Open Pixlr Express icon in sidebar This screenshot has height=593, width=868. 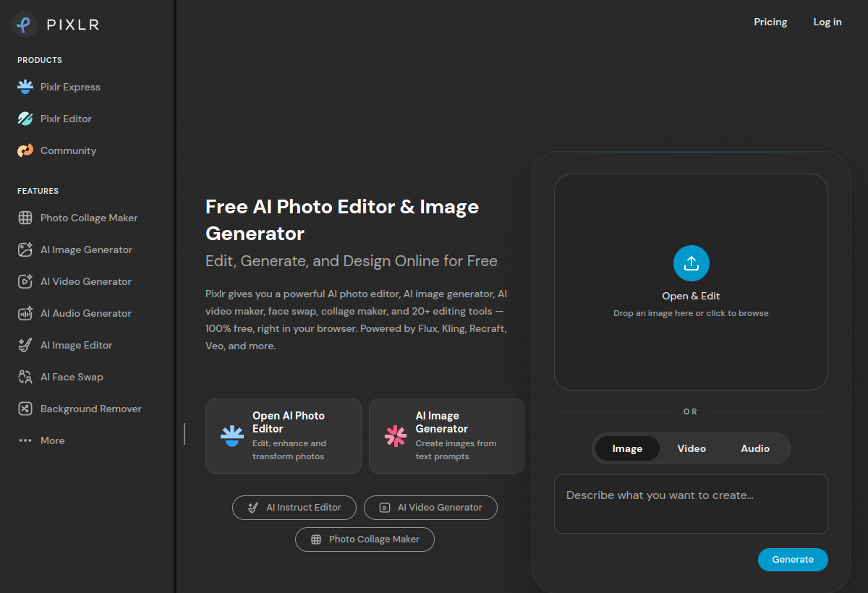pyautogui.click(x=25, y=87)
